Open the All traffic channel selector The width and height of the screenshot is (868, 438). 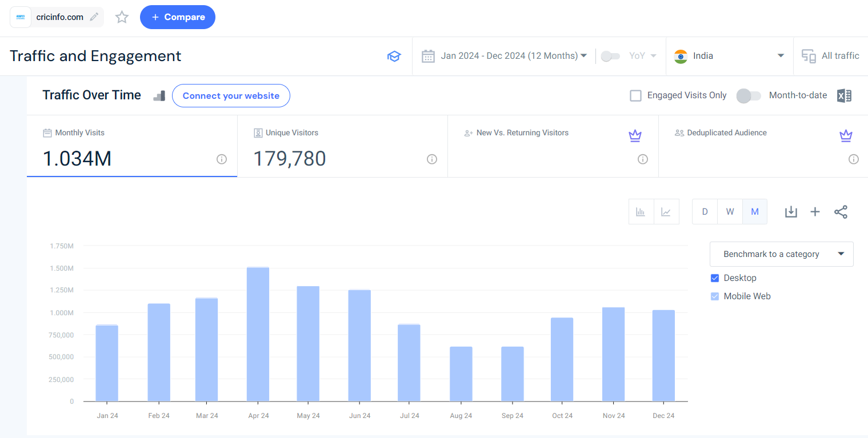coord(830,55)
